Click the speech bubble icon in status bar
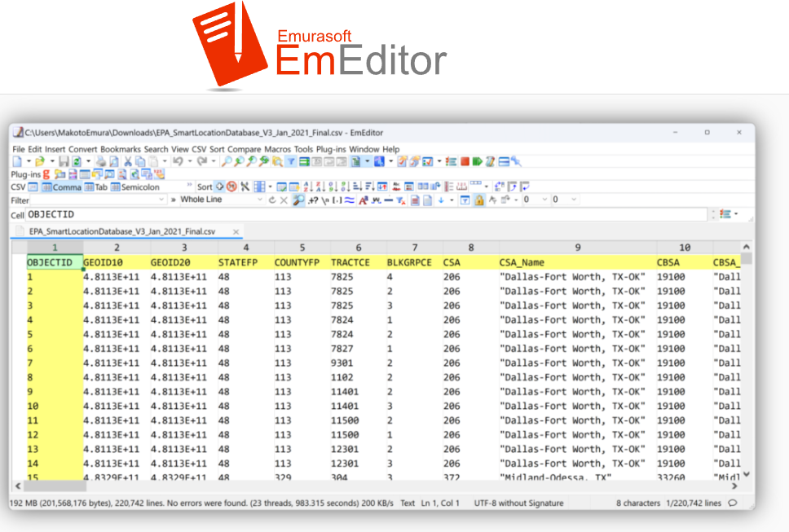This screenshot has height=532, width=789. [733, 503]
